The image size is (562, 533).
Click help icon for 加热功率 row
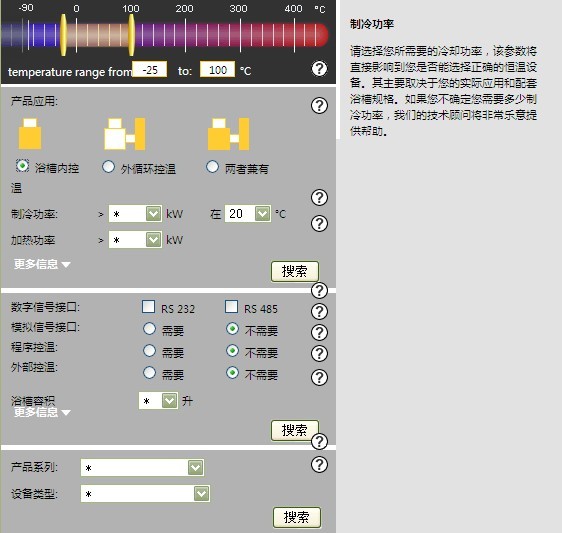coord(319,223)
